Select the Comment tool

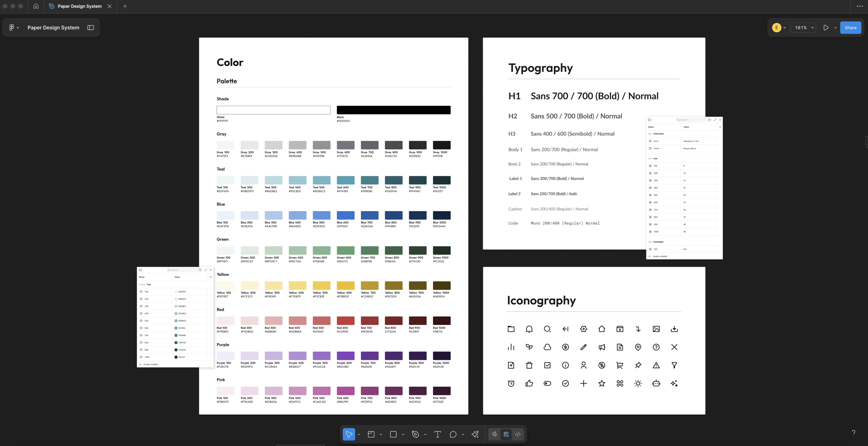pyautogui.click(x=453, y=434)
